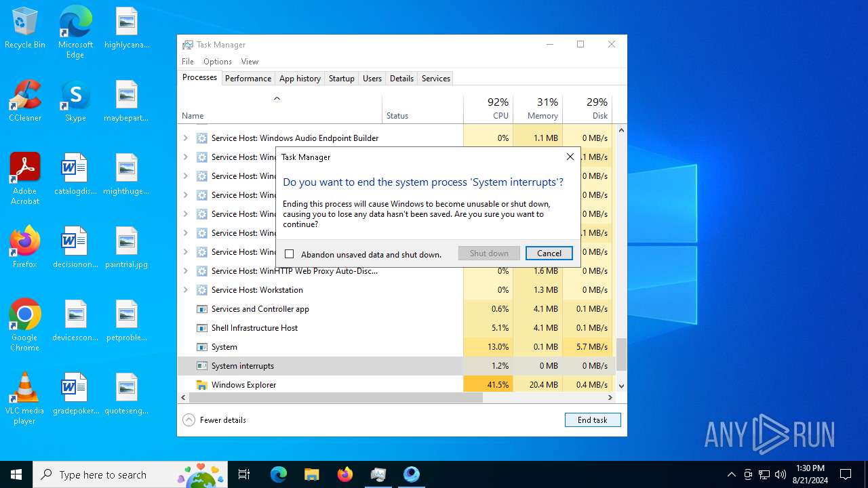868x488 pixels.
Task: Close the end system process dialog
Action: (x=570, y=157)
